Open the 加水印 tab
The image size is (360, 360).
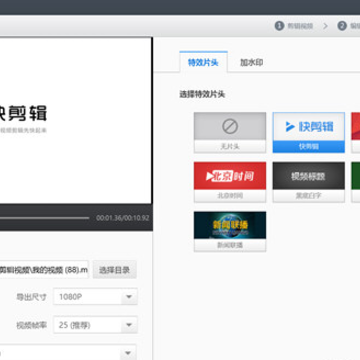click(252, 62)
